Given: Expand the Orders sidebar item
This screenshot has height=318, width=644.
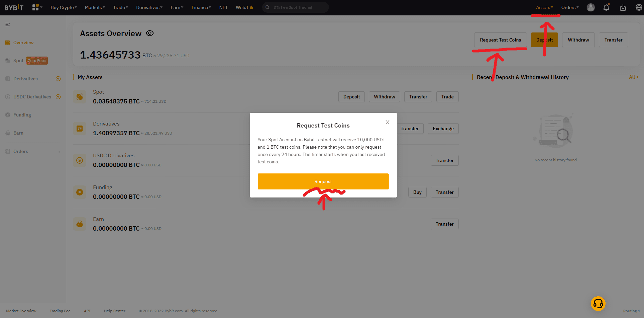Looking at the screenshot, I should pyautogui.click(x=33, y=151).
